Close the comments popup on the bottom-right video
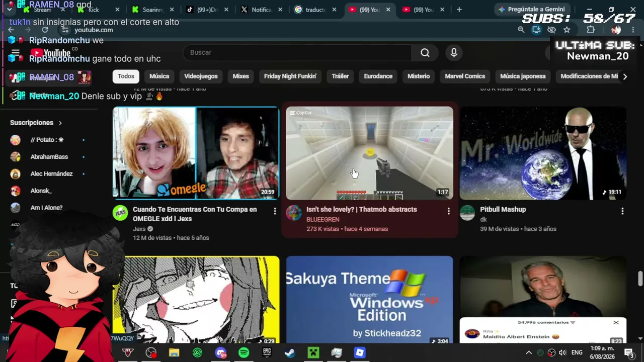 (x=616, y=322)
